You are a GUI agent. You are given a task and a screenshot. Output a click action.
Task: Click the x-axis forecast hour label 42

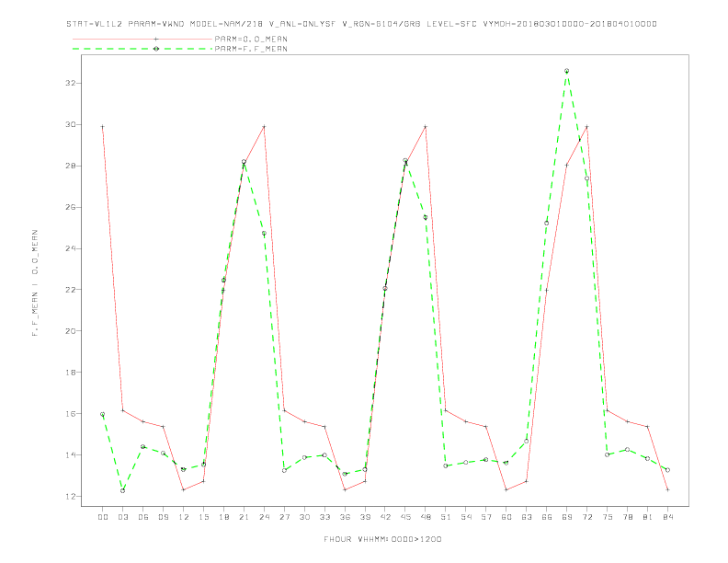pyautogui.click(x=385, y=517)
